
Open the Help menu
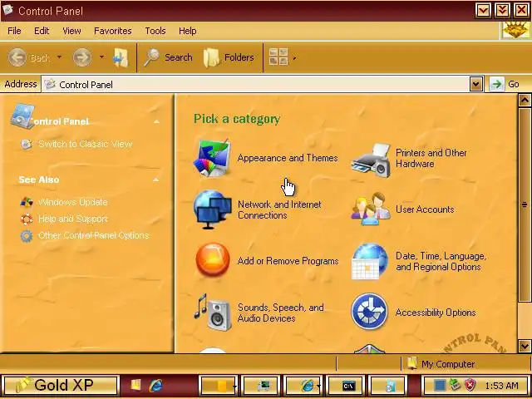[187, 31]
